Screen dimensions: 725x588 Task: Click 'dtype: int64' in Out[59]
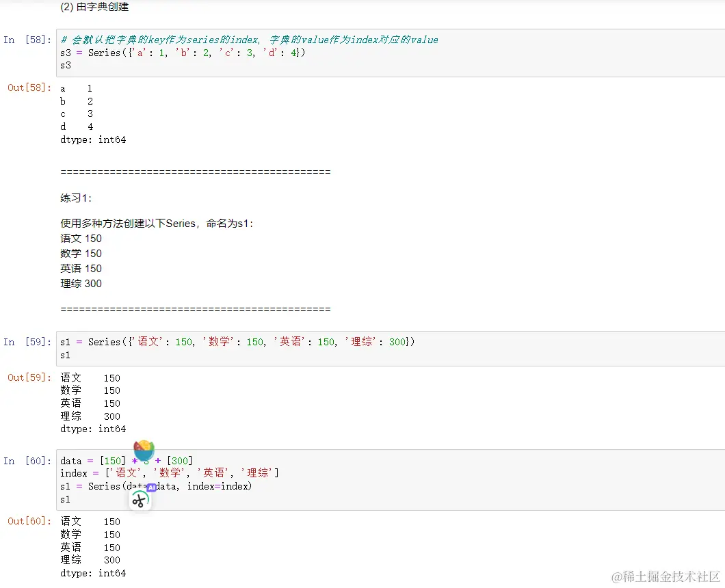pos(93,429)
